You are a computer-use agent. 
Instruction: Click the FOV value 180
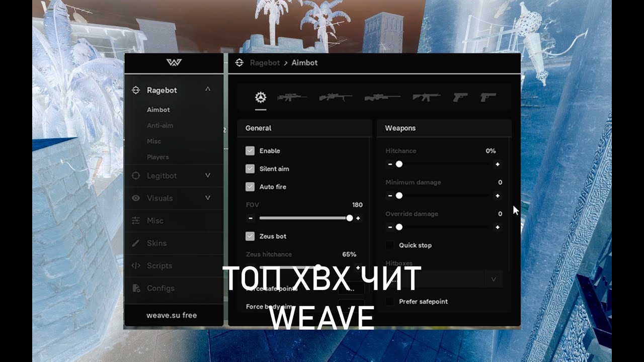pyautogui.click(x=357, y=205)
